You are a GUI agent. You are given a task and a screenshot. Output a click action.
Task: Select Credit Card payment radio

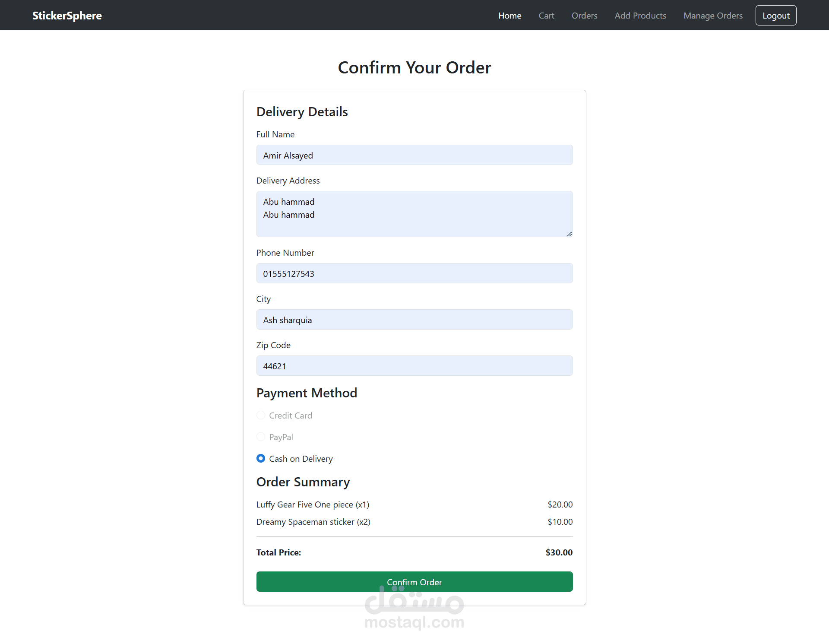click(x=261, y=416)
